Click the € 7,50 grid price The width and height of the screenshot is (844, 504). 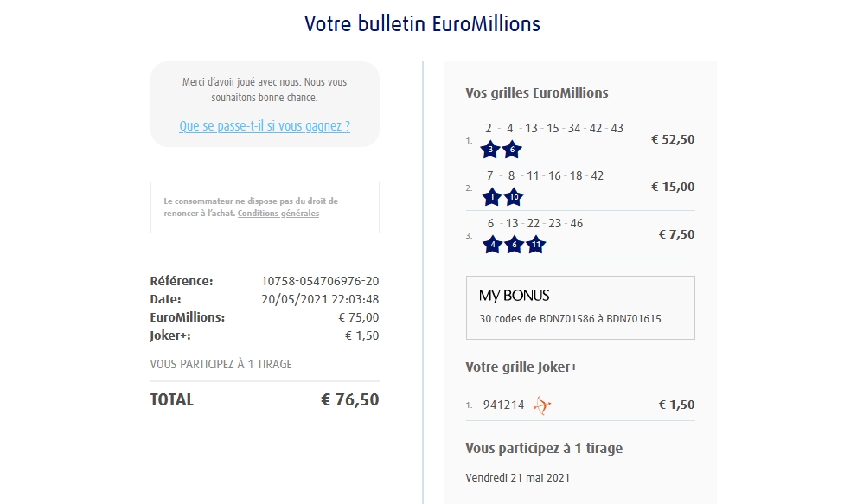pyautogui.click(x=676, y=234)
